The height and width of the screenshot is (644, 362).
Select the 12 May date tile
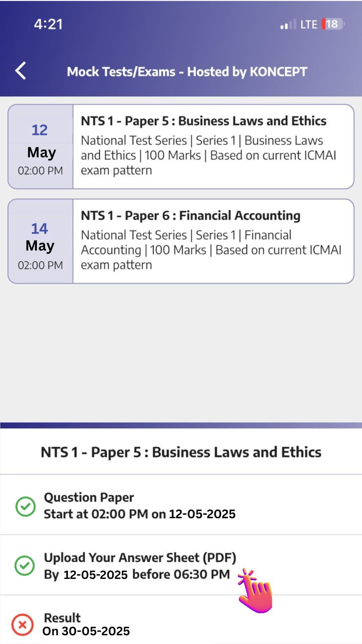pos(41,147)
